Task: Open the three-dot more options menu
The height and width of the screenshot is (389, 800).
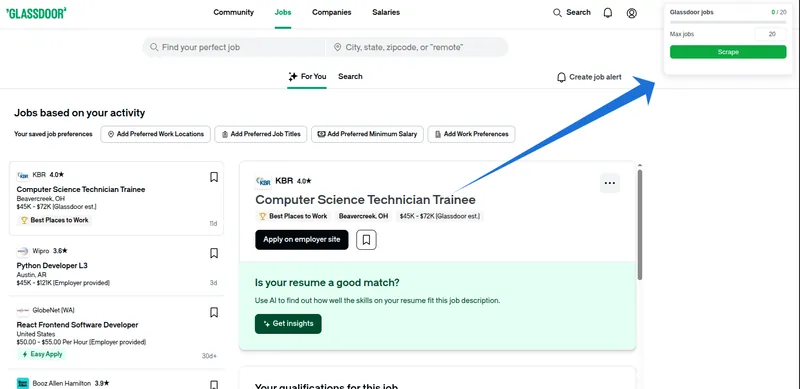Action: point(610,183)
